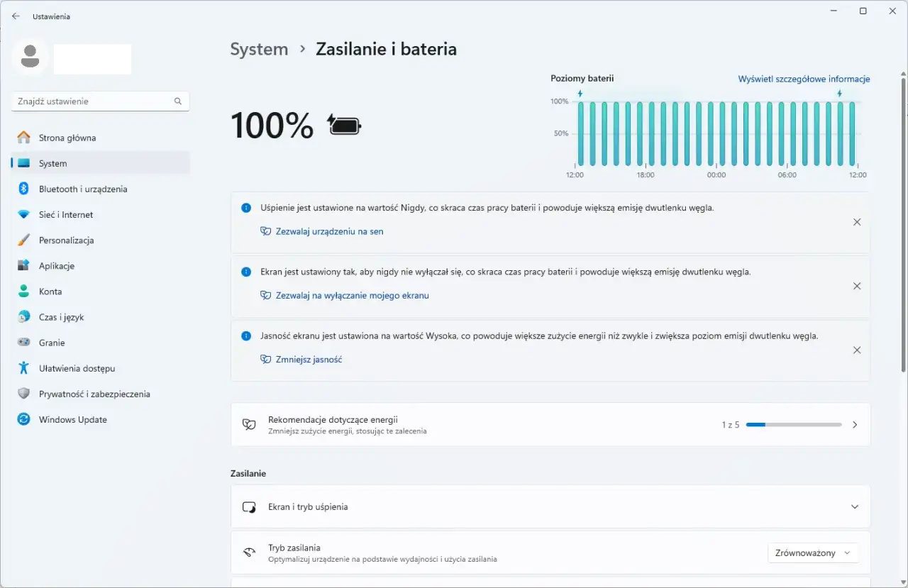Screen dimensions: 908x588
Task: Switch to the System section
Action: (52, 163)
